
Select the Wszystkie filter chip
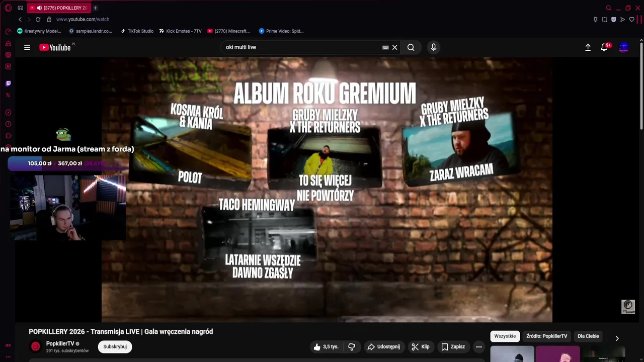(505, 336)
